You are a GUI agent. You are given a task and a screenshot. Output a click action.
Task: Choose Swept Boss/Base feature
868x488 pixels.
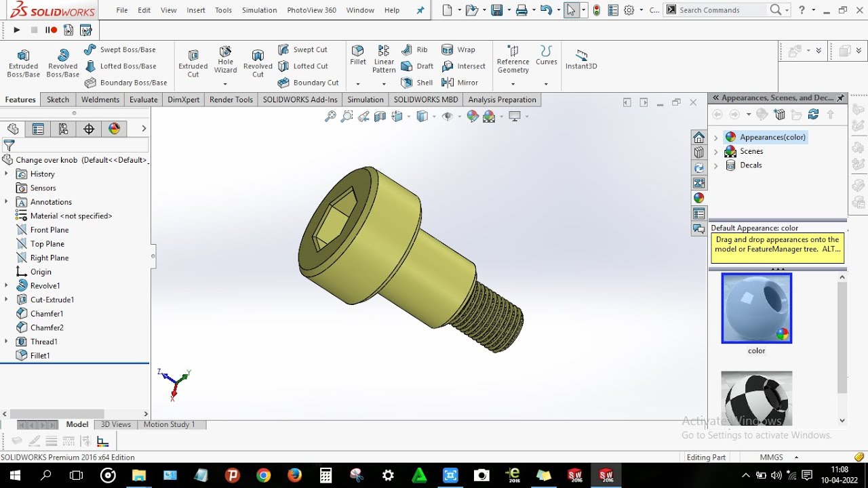click(120, 49)
